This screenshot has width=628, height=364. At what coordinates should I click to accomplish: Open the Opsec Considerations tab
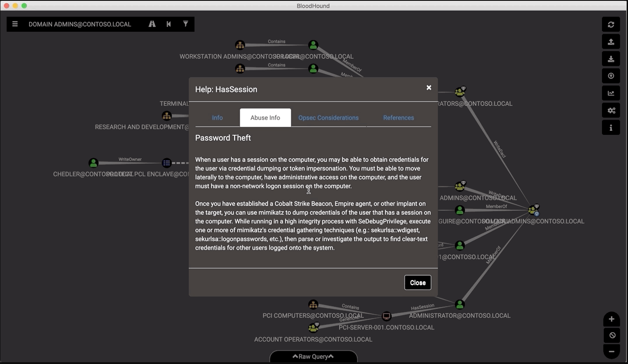tap(328, 118)
